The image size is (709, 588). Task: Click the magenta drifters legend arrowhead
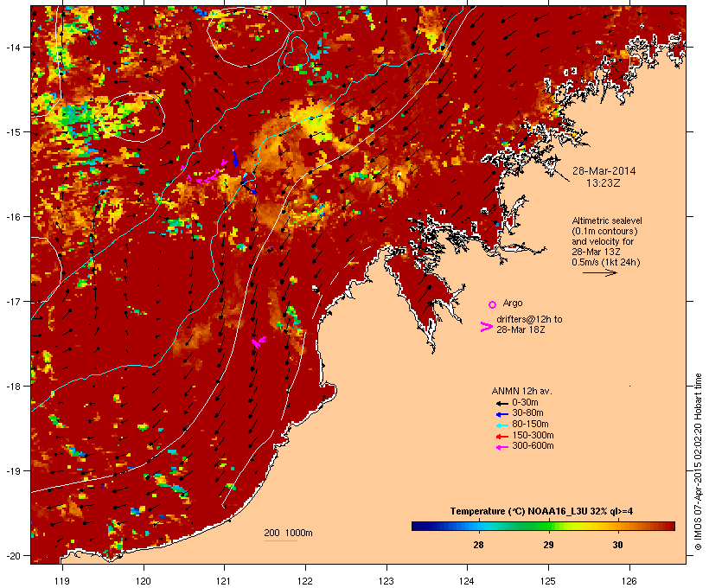(486, 327)
